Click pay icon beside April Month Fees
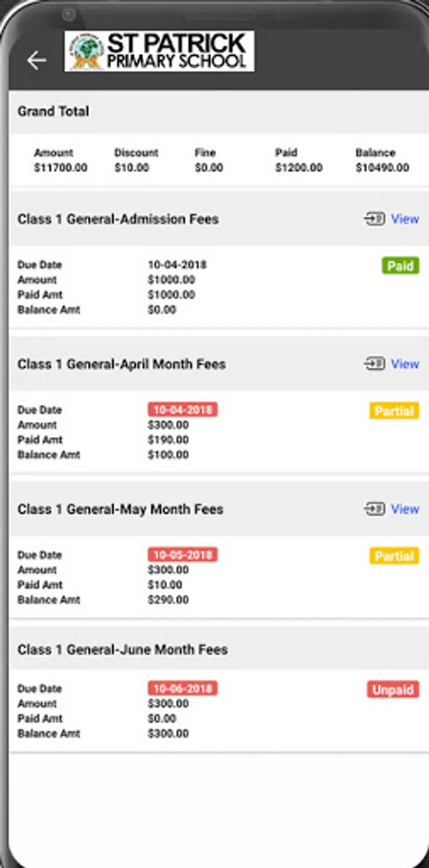Screen dimensions: 429x868 tap(375, 364)
